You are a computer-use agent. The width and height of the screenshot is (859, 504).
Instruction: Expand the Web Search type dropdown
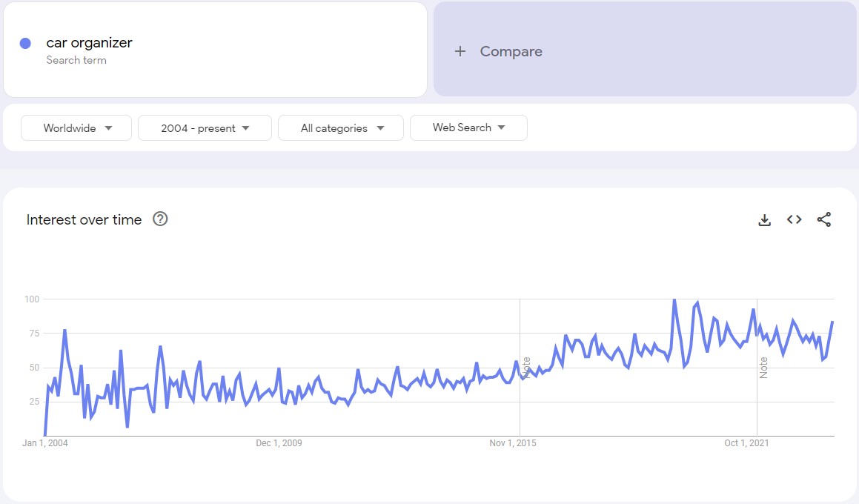point(468,127)
